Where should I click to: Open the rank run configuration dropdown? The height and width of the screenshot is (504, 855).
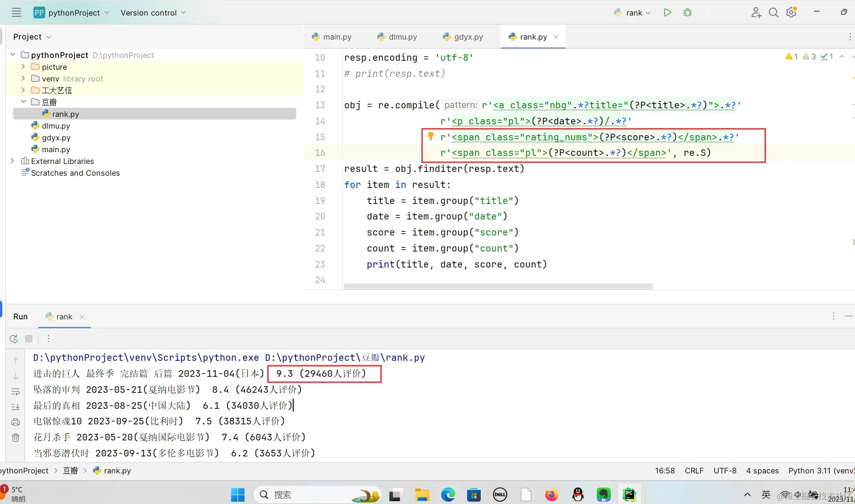click(632, 13)
